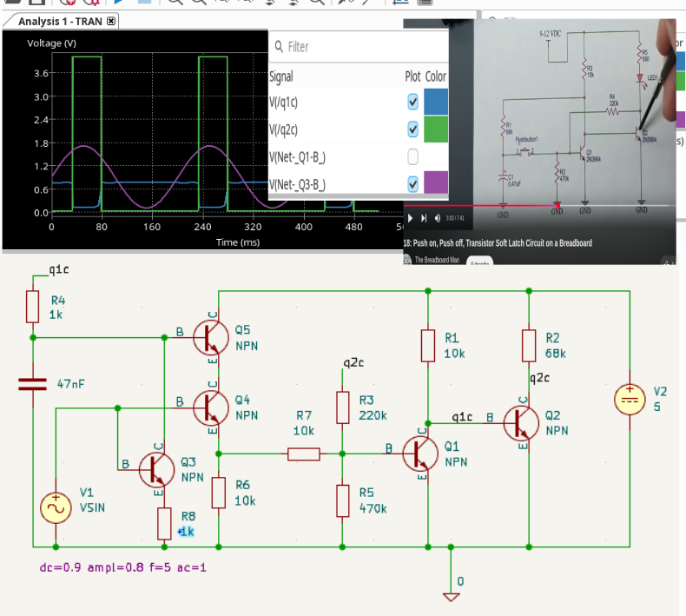The image size is (686, 616).
Task: Focus the signal Filter input field
Action: coord(359,46)
